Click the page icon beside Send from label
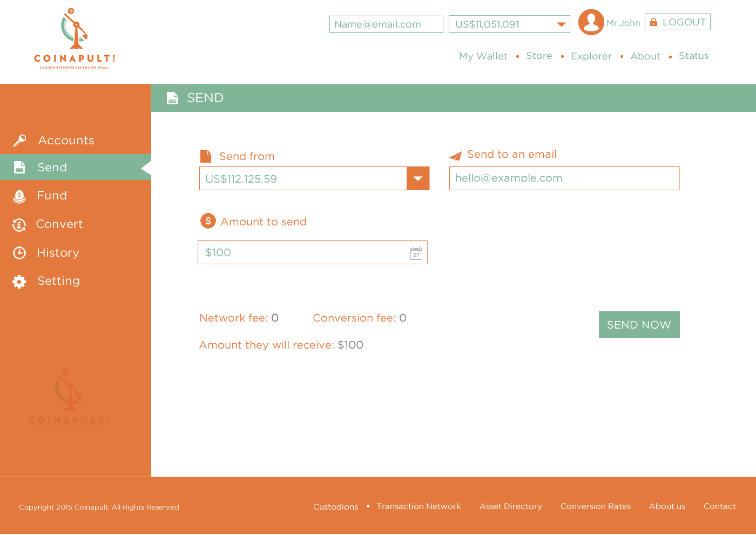Viewport: 756px width, 535px height. coord(206,156)
